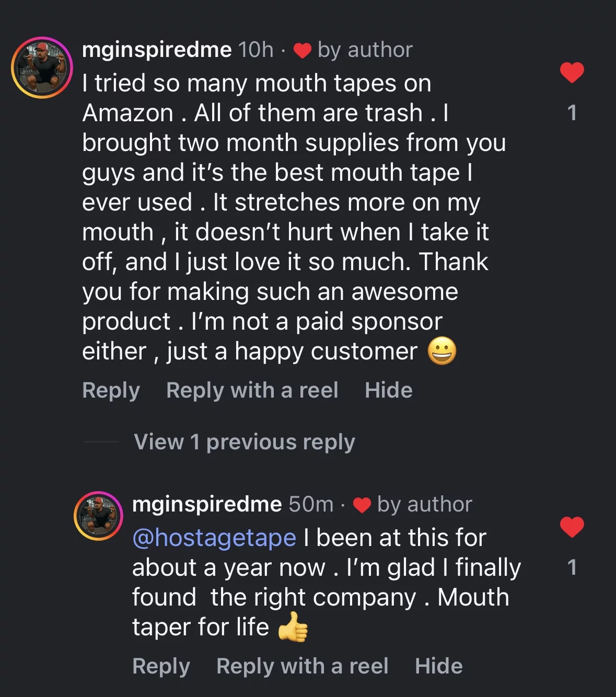Tap the grinning emoji in the first comment
Screen dimensions: 616x697
(x=442, y=351)
